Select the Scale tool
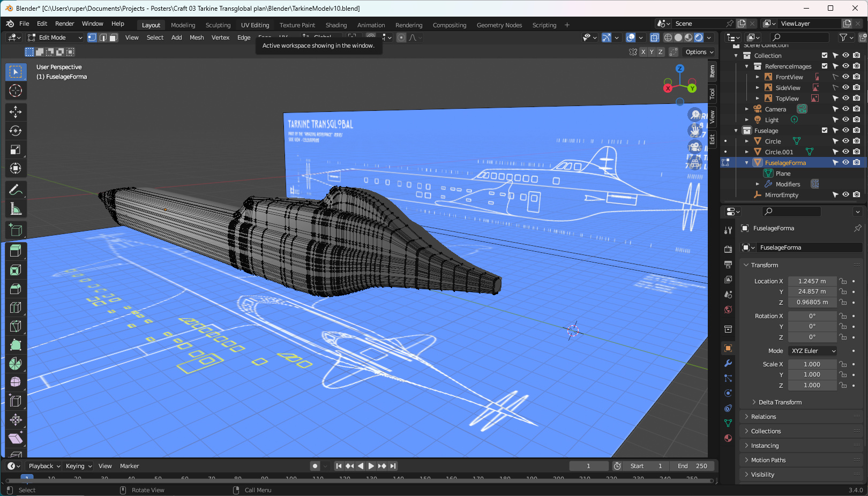 click(x=16, y=149)
